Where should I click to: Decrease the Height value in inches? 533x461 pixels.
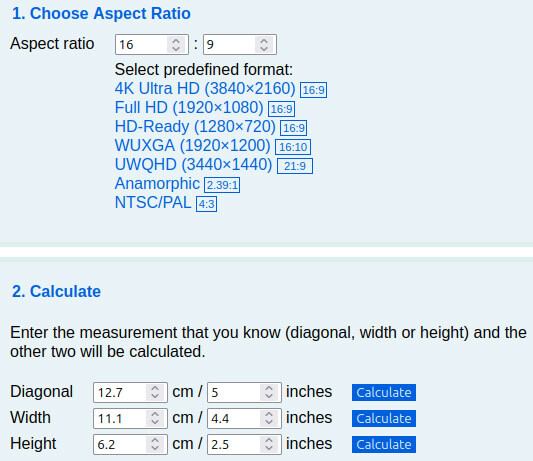point(269,449)
